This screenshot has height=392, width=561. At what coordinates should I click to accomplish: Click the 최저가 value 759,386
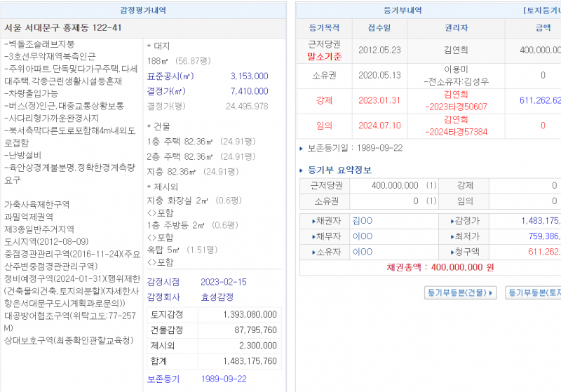[545, 236]
